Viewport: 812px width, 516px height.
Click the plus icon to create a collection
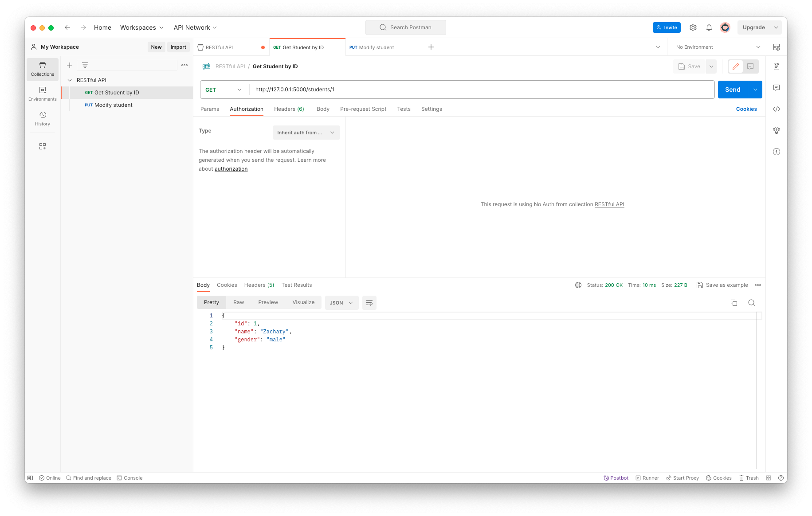[x=70, y=65]
